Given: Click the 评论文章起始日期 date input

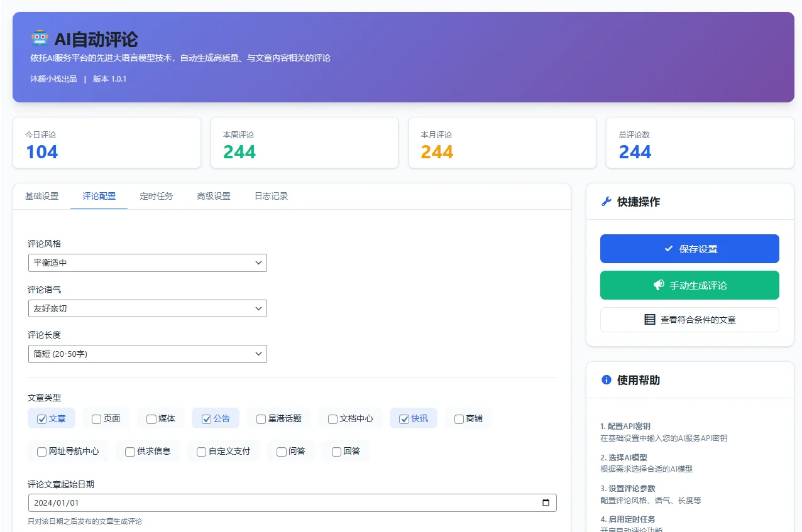Looking at the screenshot, I should pos(251,502).
